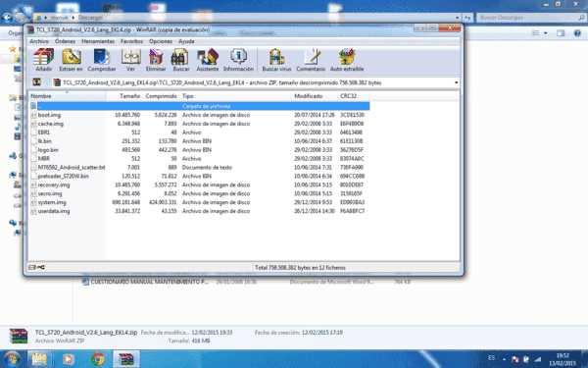Open Google Chrome from the taskbar
This screenshot has height=368, width=588.
pos(97,359)
